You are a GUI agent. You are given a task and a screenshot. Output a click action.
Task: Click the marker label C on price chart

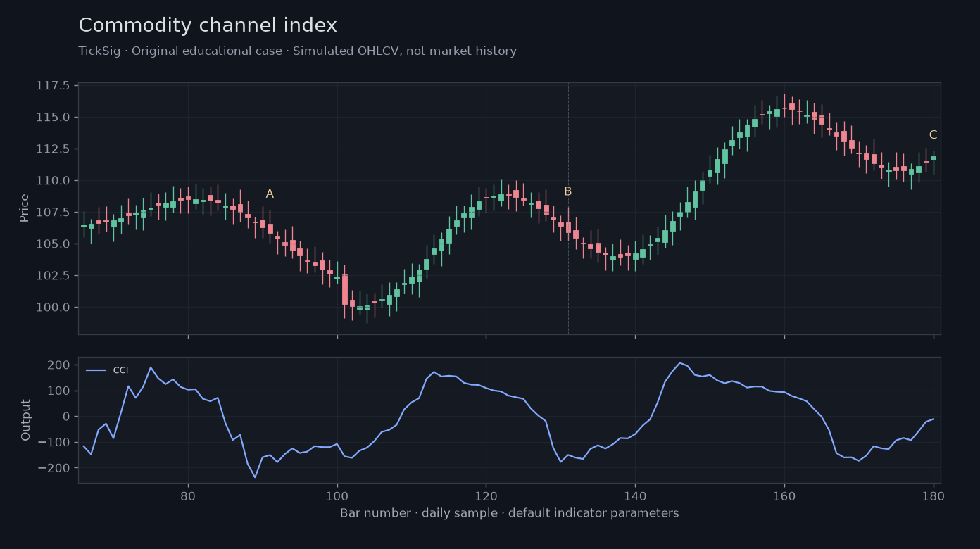pos(933,135)
